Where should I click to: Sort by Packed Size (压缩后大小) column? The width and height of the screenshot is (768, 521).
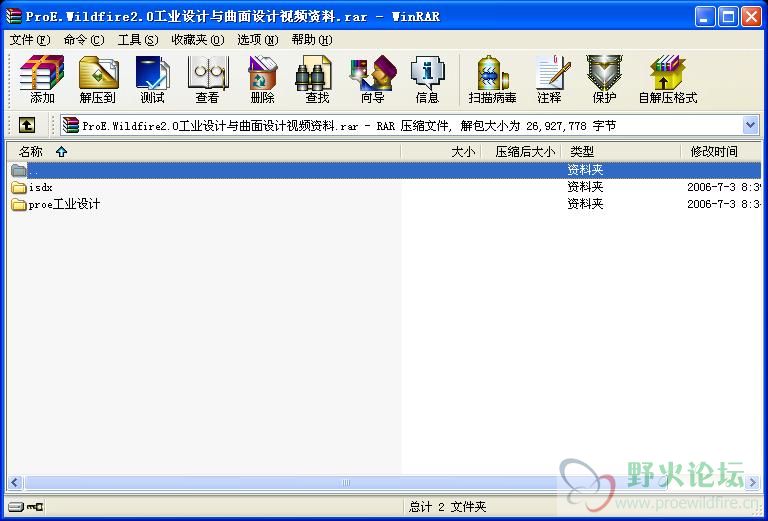click(x=521, y=152)
